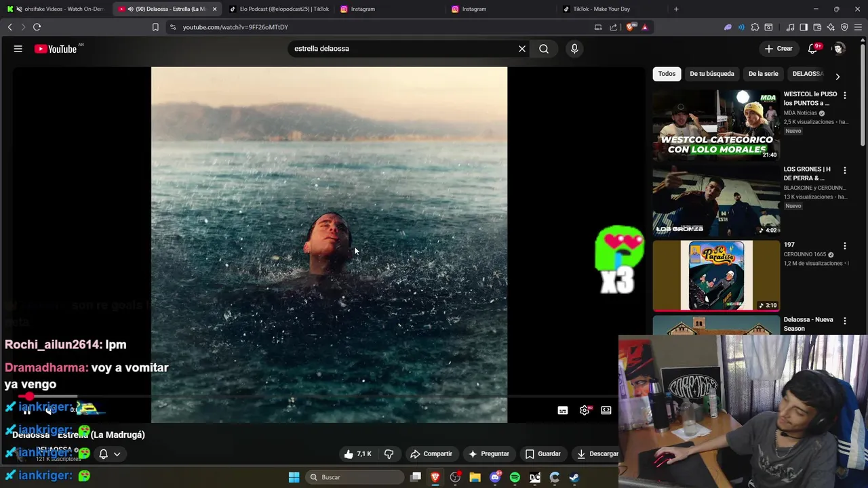Run search with the magnifier button
This screenshot has width=868, height=488.
pos(544,49)
